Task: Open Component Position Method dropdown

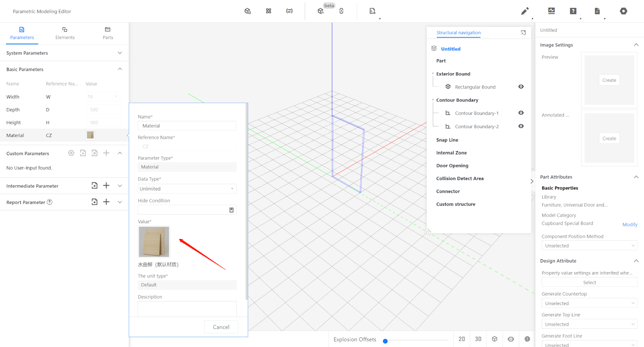Action: pyautogui.click(x=589, y=245)
